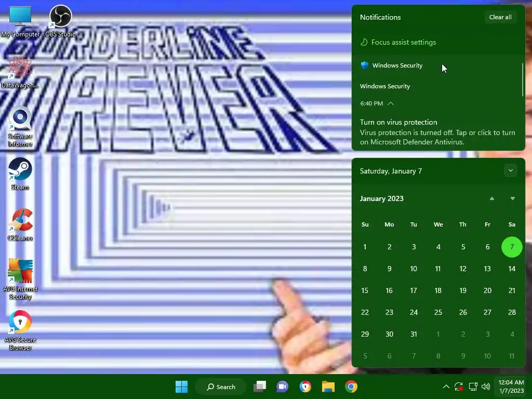
Task: Select the AVG Internet Security shortcut
Action: [x=20, y=279]
